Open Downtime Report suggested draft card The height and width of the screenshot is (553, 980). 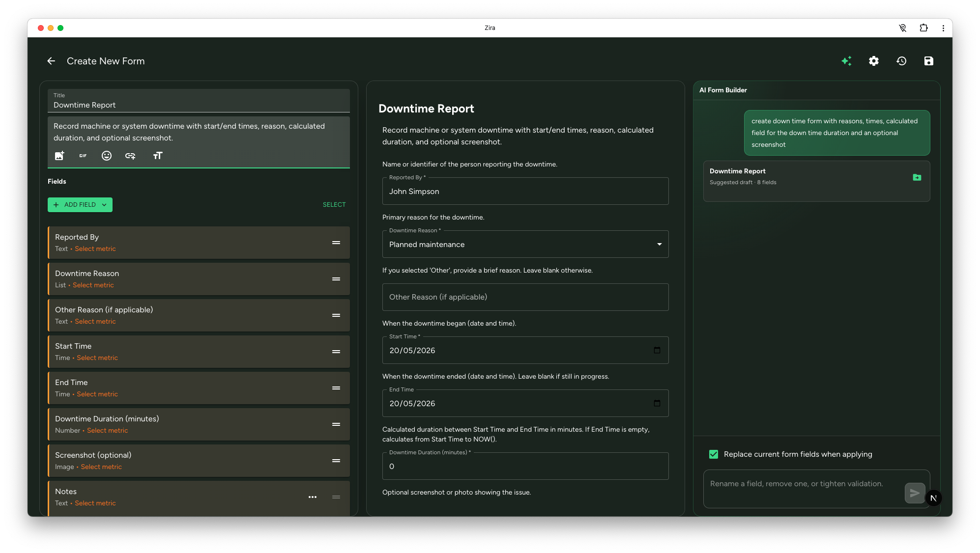(x=816, y=181)
